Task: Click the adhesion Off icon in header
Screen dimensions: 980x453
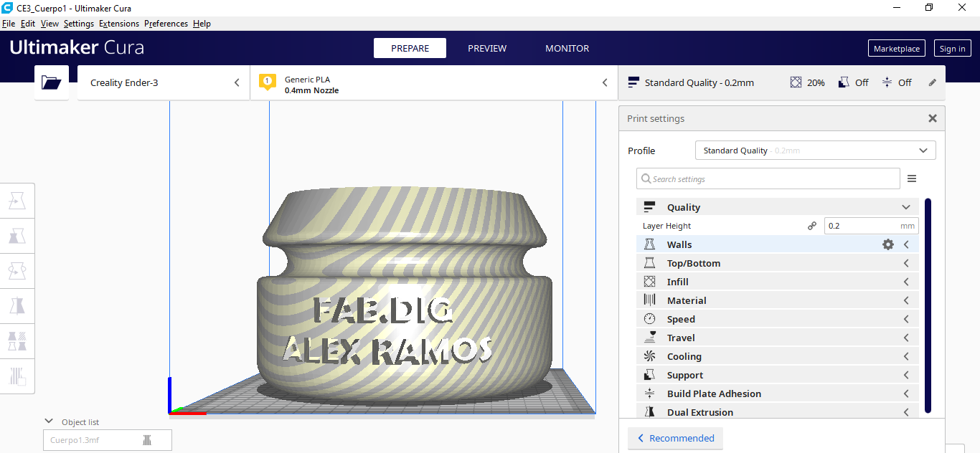Action: [887, 82]
